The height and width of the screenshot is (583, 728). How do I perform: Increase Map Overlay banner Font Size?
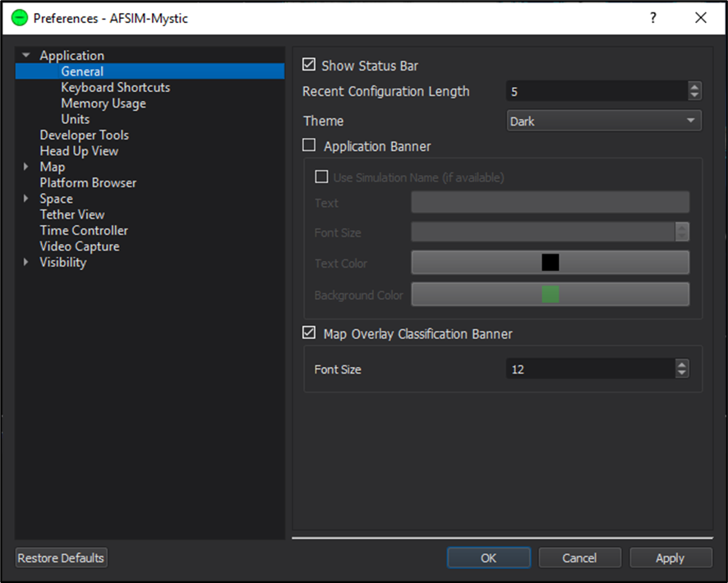(x=681, y=365)
